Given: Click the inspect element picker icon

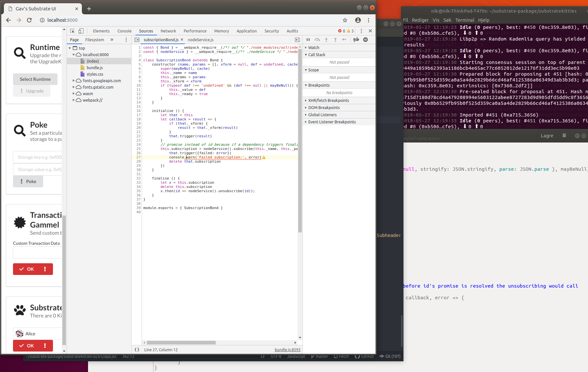Looking at the screenshot, I should pyautogui.click(x=72, y=31).
